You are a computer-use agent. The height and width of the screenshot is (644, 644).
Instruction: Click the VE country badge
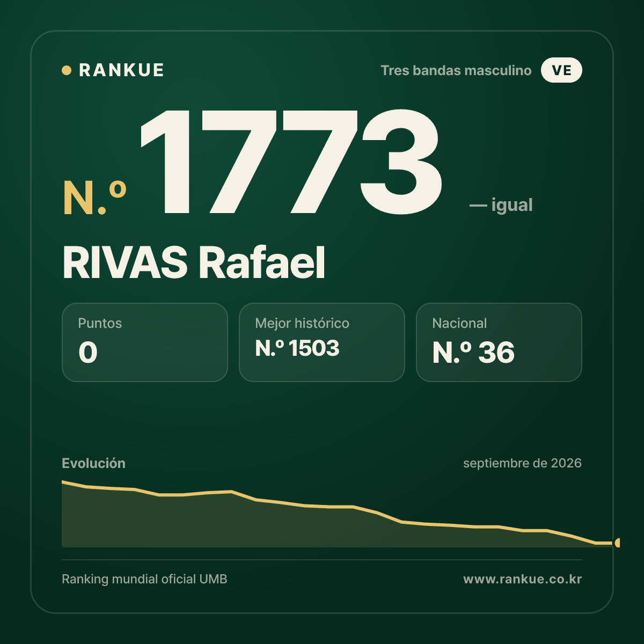click(561, 70)
